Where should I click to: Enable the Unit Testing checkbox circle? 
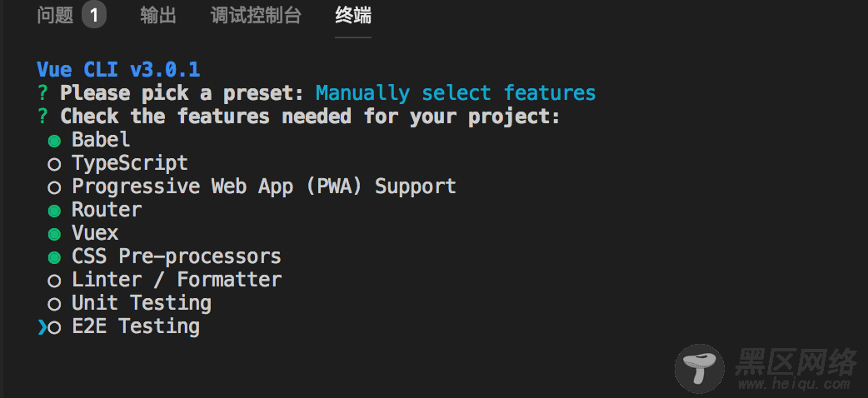pos(53,304)
